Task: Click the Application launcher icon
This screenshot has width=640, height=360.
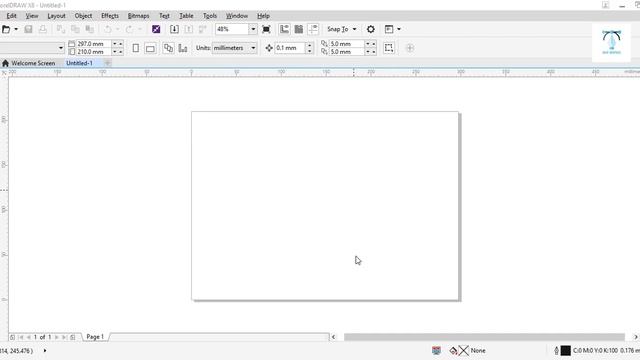Action: [x=389, y=29]
